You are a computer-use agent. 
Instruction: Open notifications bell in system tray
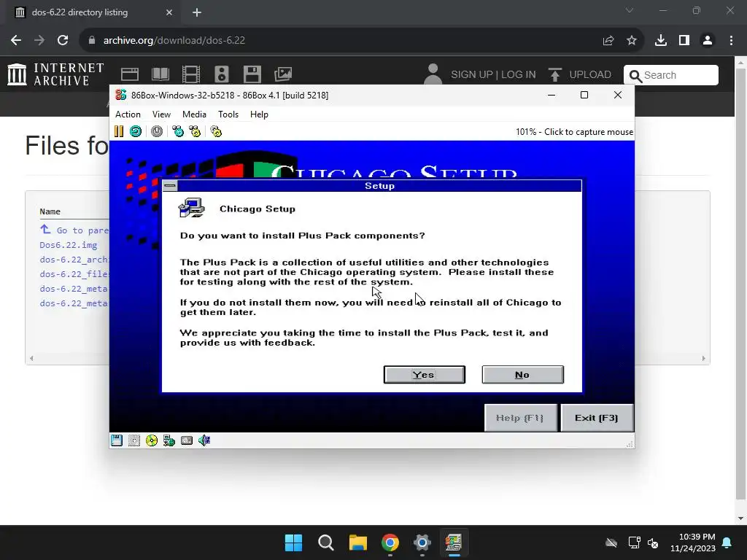coord(727,542)
